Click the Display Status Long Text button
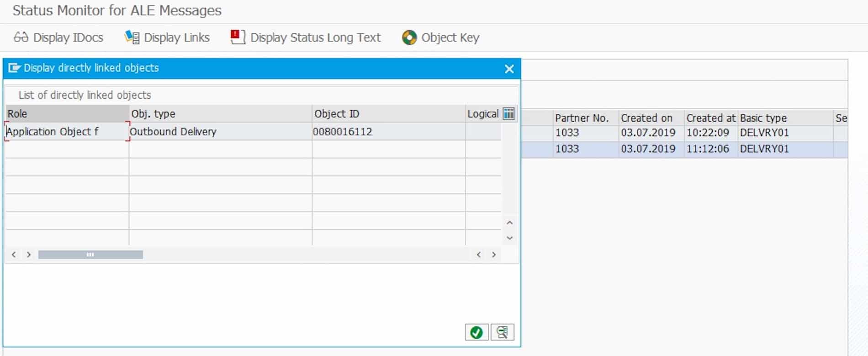Screen dimensions: 868x356 [306, 37]
